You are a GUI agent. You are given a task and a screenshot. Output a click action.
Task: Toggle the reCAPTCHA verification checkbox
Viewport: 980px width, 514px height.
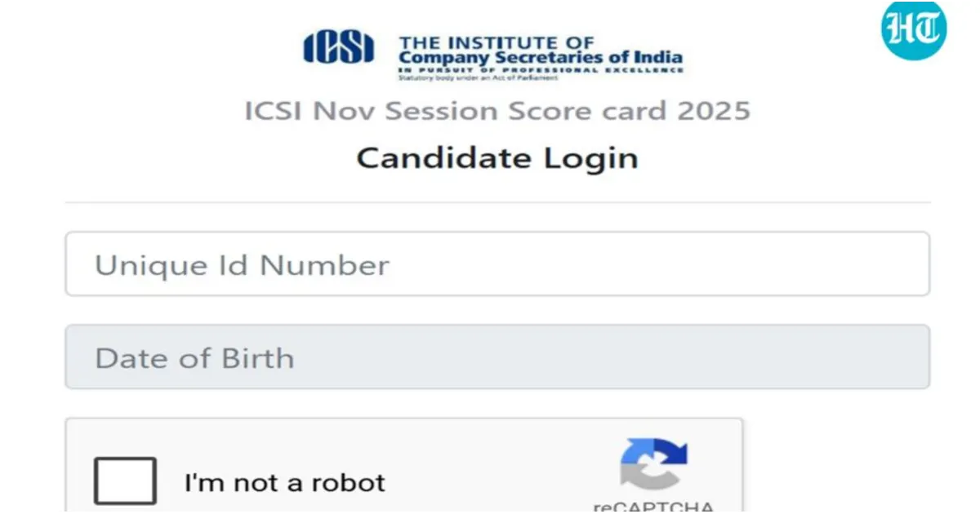point(126,480)
